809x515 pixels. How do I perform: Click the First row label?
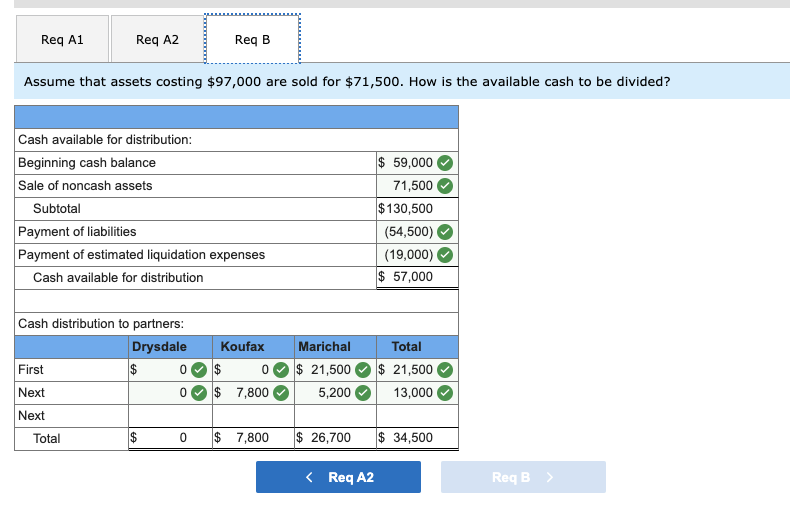pyautogui.click(x=31, y=370)
